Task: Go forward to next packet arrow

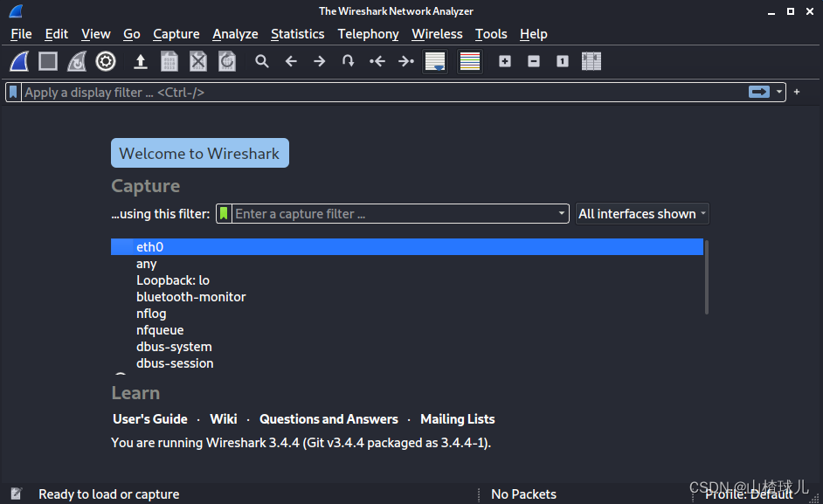Action: click(319, 61)
